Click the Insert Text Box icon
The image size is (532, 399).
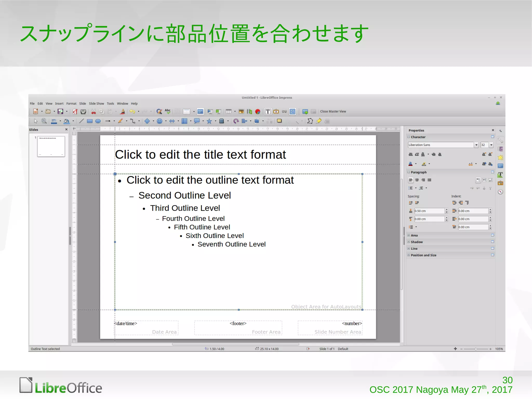click(x=268, y=112)
